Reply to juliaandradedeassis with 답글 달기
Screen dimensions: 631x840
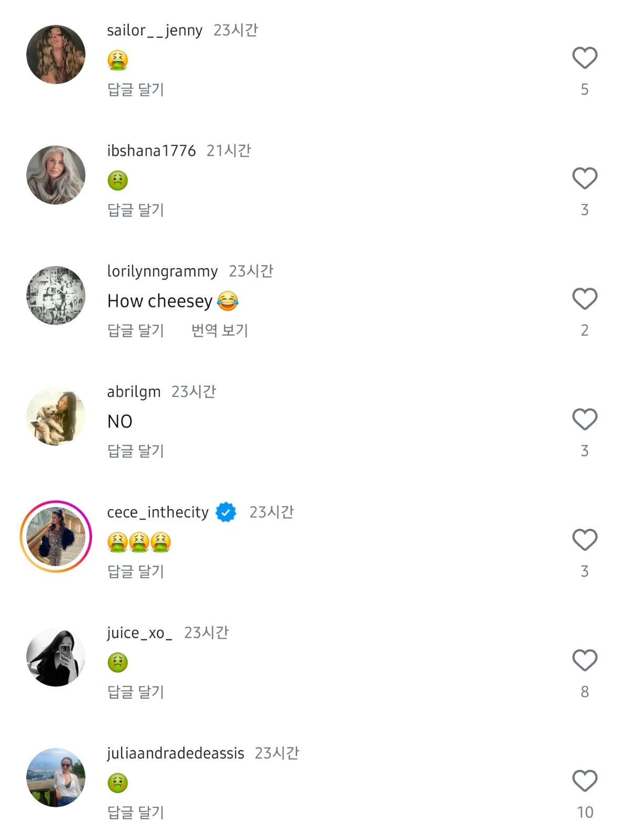136,812
